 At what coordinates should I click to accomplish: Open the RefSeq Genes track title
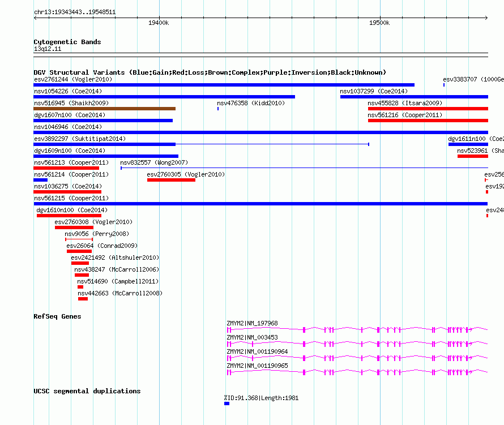coord(57,316)
